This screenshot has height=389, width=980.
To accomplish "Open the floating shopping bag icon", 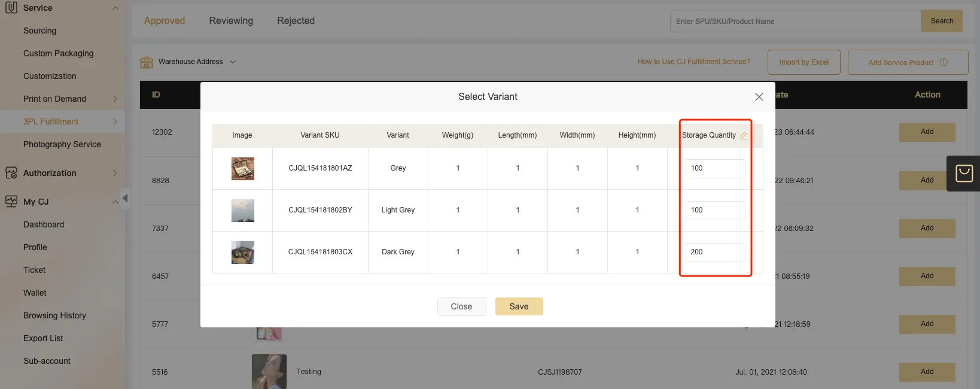I will pyautogui.click(x=964, y=174).
